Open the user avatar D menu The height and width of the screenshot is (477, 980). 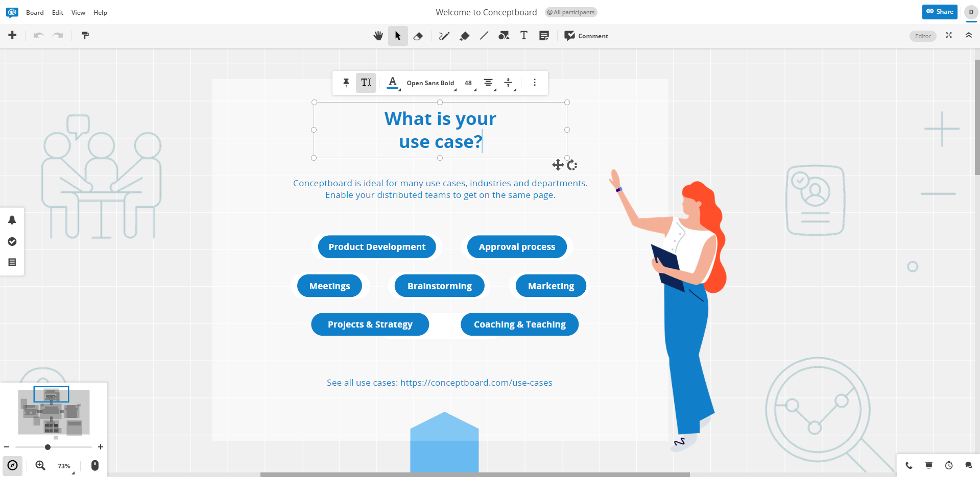(x=971, y=12)
